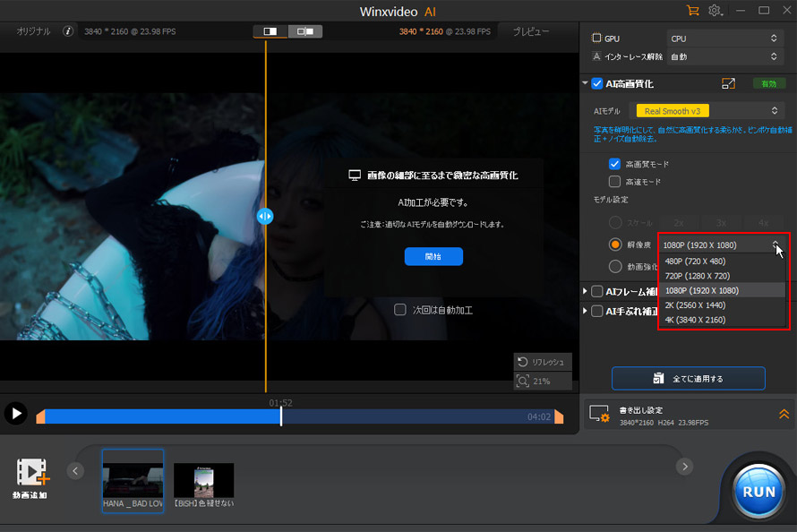
Task: Switch to side-by-side dual view icon
Action: coord(305,31)
